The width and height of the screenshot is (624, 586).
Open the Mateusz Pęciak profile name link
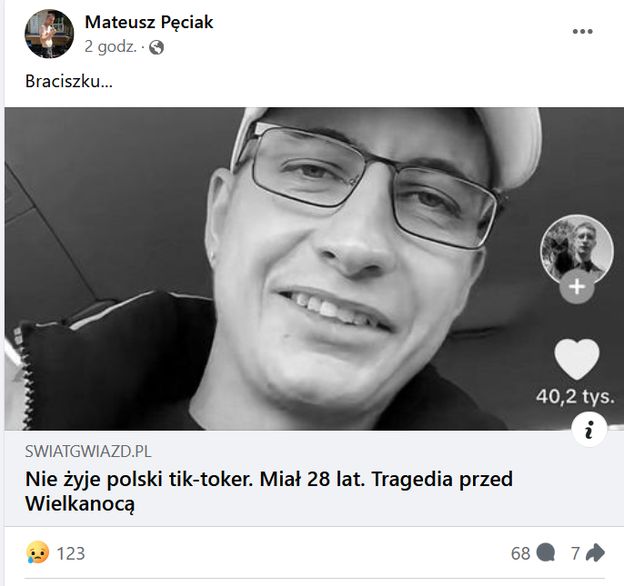click(149, 22)
